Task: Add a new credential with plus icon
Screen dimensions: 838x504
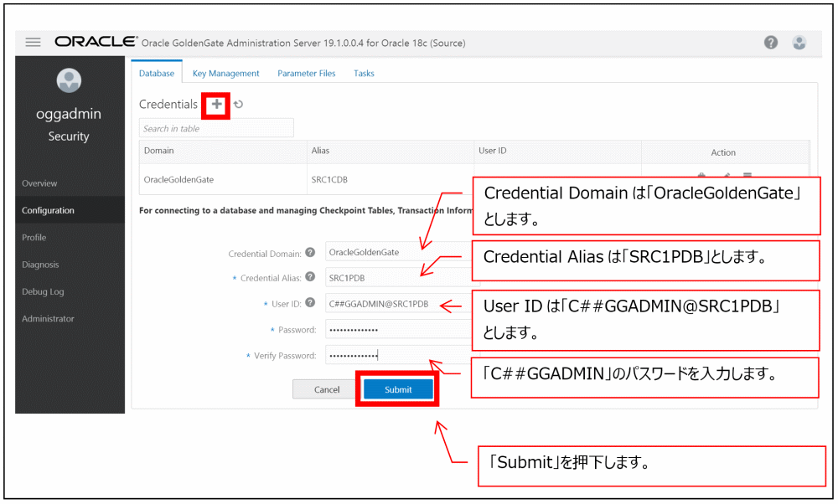Action: point(216,105)
